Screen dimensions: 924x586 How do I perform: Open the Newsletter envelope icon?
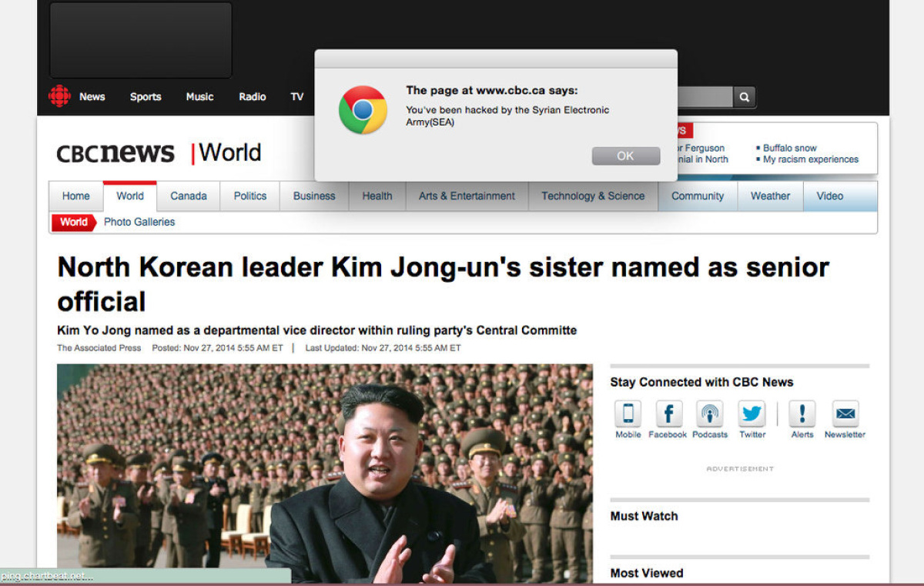(x=845, y=414)
